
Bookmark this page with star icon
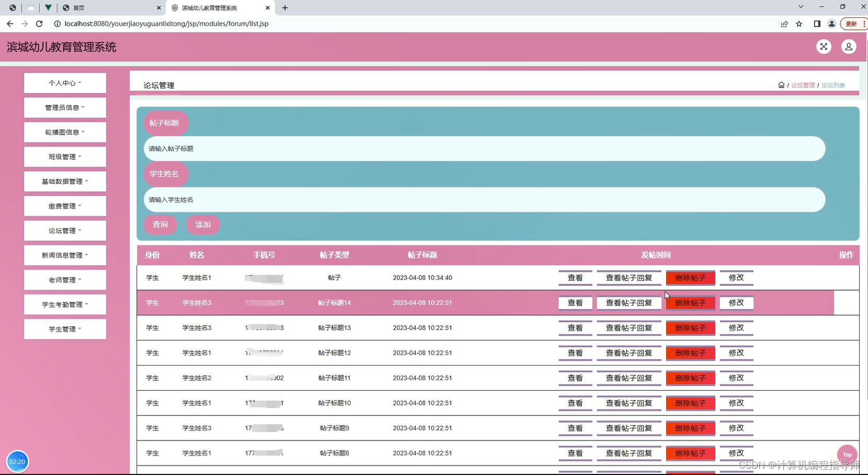tap(799, 24)
